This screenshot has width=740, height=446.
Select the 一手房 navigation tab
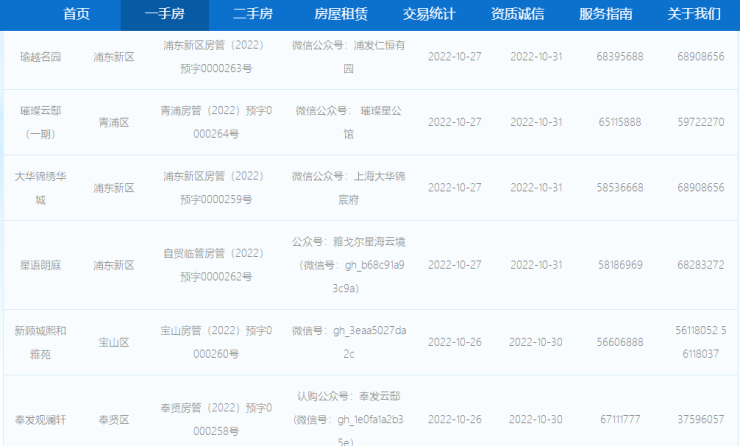coord(165,14)
